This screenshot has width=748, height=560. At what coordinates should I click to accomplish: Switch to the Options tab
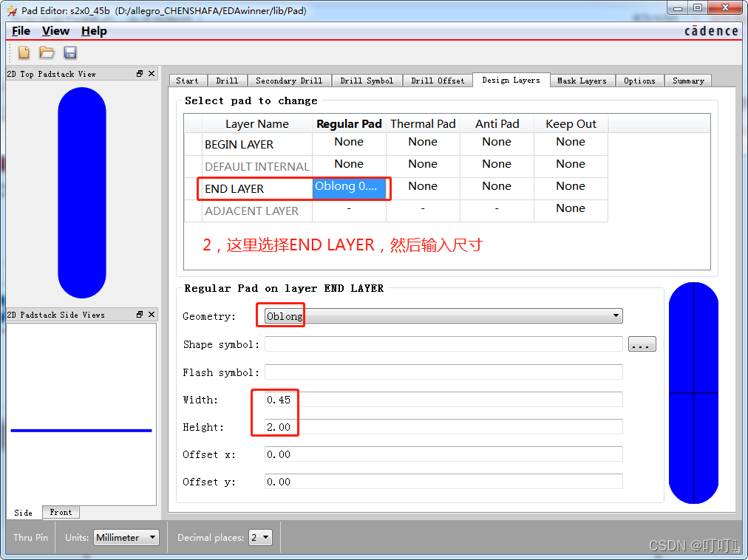(x=639, y=81)
